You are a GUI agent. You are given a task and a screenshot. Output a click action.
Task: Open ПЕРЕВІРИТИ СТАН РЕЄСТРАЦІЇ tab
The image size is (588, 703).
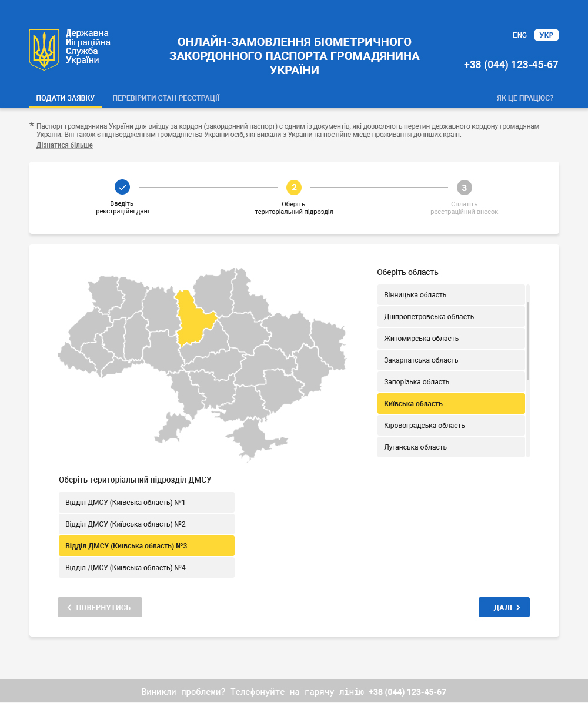[x=166, y=98]
